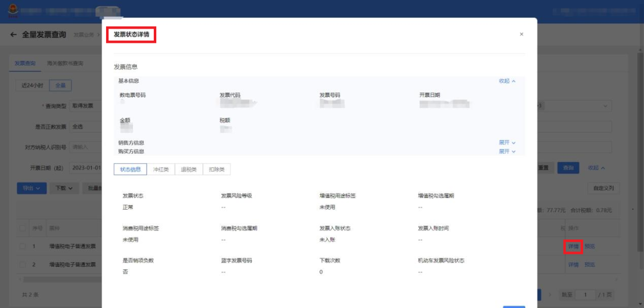Screen dimensions: 644x308
Task: Focus the page-jump input showing 1
Action: 585,294
